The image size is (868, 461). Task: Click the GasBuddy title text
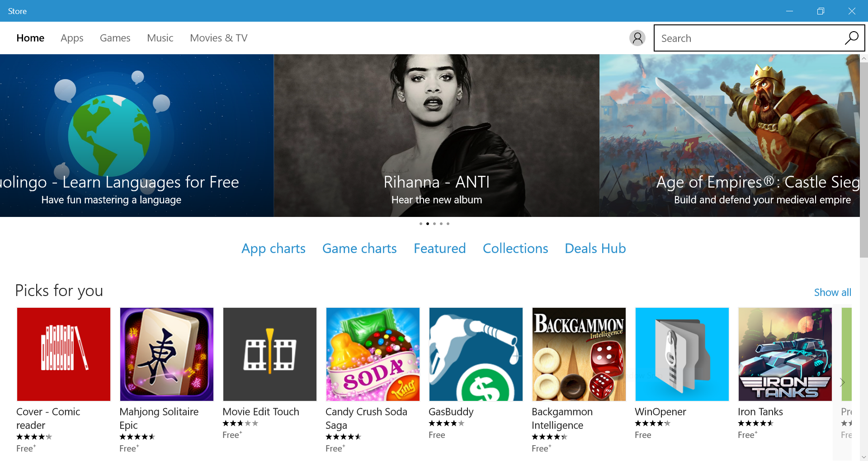451,412
